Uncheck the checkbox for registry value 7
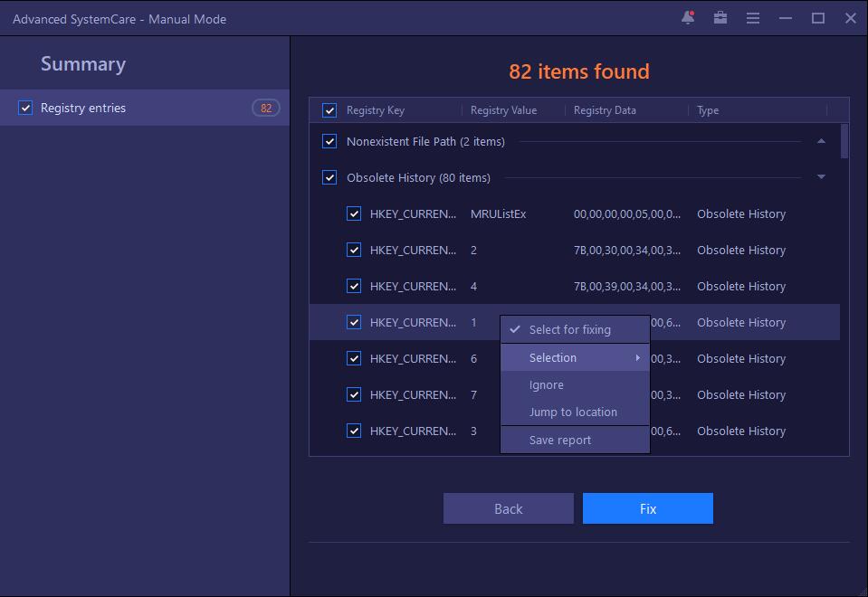 (x=354, y=394)
